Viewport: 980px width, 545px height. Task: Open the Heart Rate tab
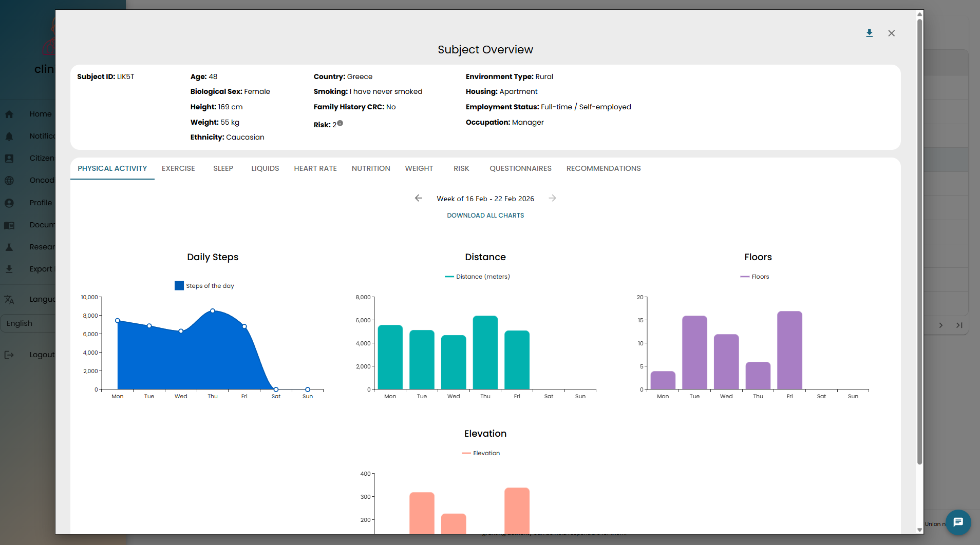tap(315, 168)
